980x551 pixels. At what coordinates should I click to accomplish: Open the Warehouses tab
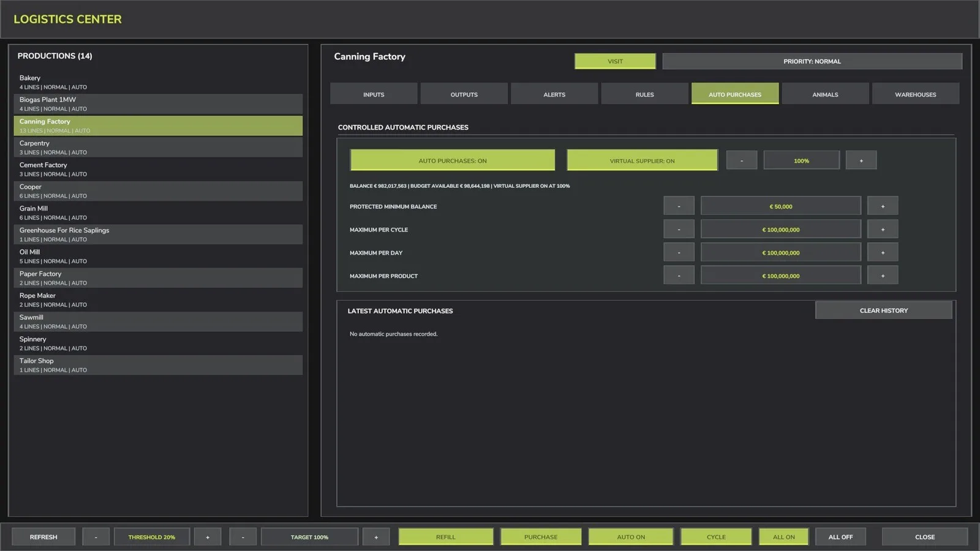point(915,94)
